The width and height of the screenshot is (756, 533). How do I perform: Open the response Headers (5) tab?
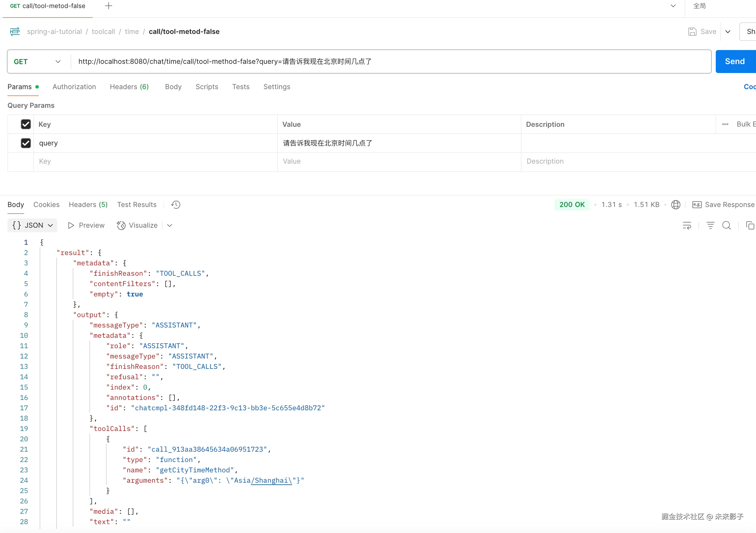click(x=88, y=205)
